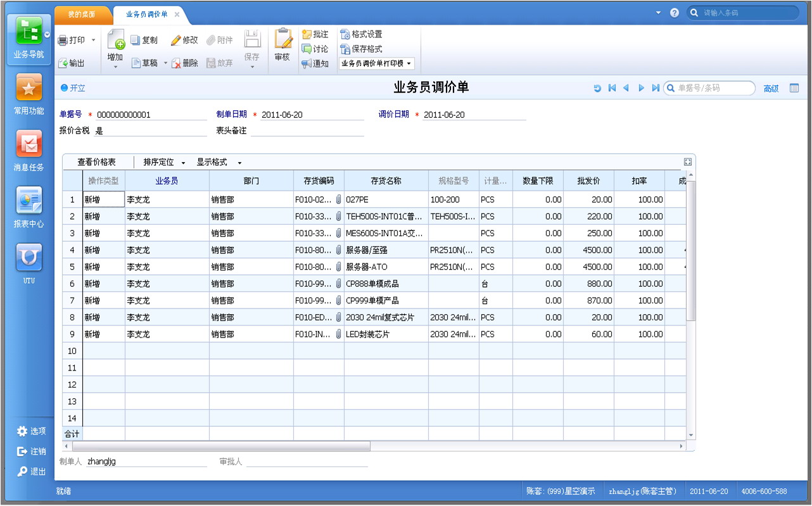Click the 调价日期 date field
The width and height of the screenshot is (812, 506).
click(474, 115)
